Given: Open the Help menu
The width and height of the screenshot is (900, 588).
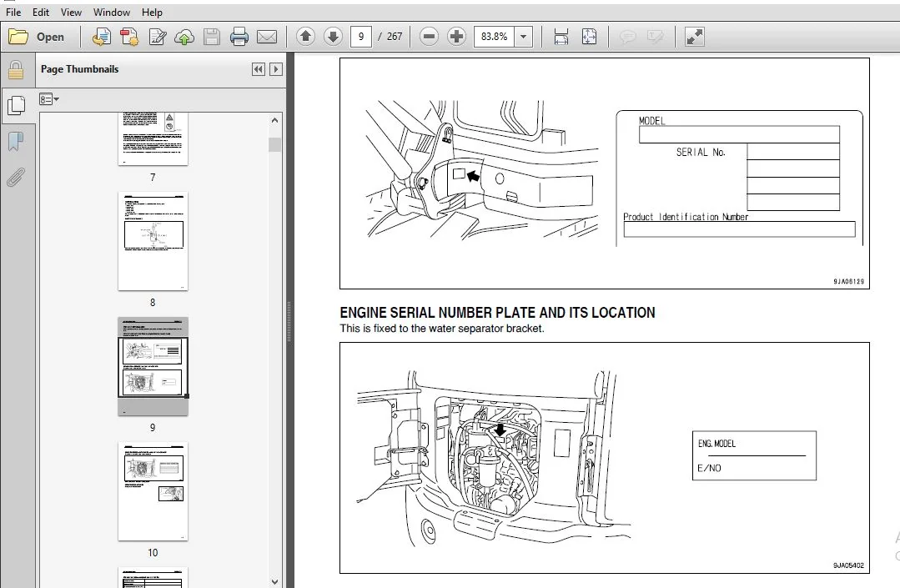Looking at the screenshot, I should point(152,12).
